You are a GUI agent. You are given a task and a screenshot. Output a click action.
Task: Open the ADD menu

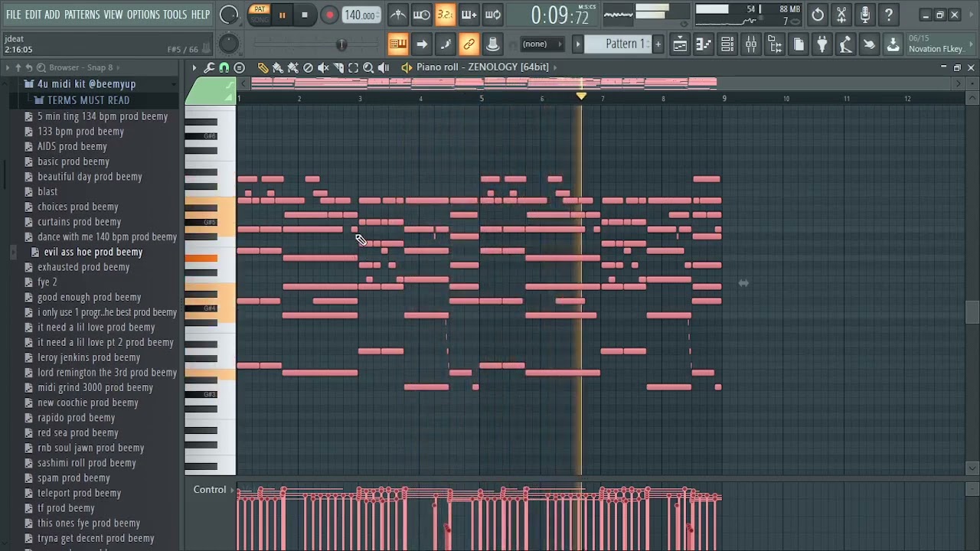pos(52,15)
